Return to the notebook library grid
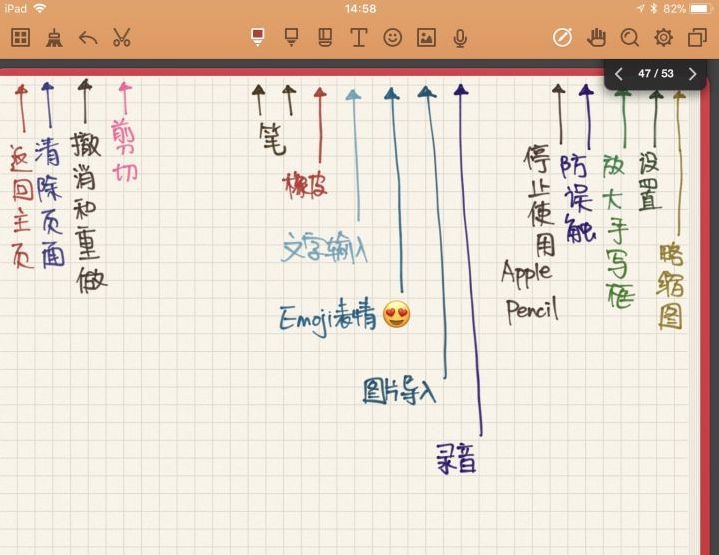 point(21,38)
